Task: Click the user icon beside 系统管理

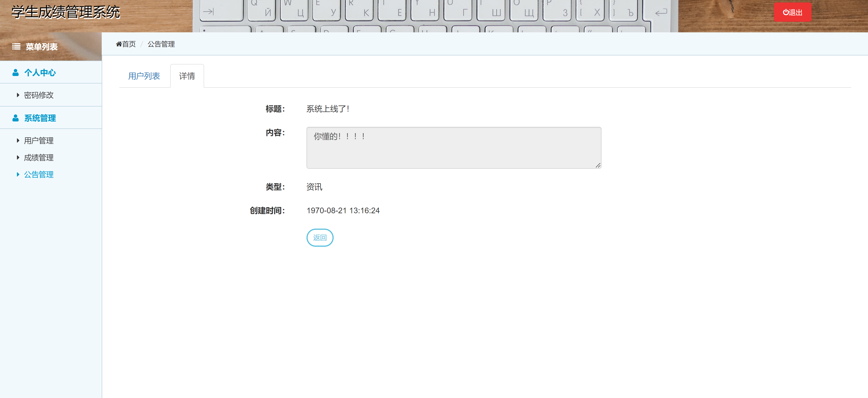Action: click(x=16, y=118)
